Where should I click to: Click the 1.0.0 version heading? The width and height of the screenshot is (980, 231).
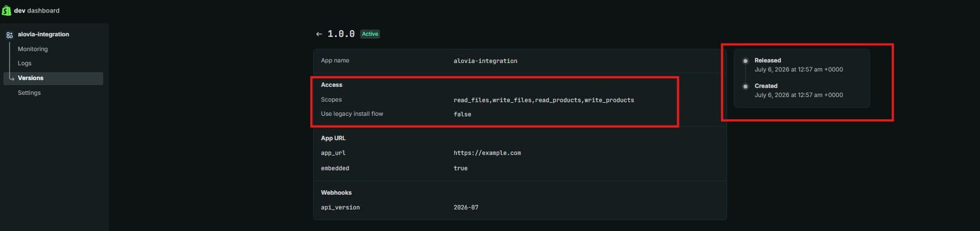click(341, 34)
